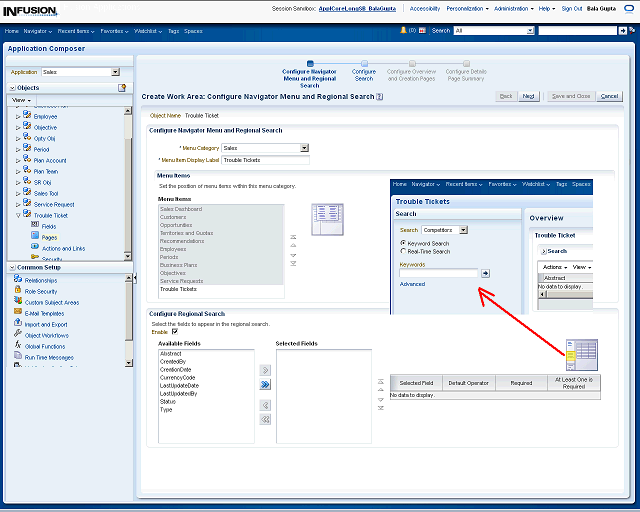Click the help icon beside the page title
Screen dimensions: 640x512
[x=381, y=96]
